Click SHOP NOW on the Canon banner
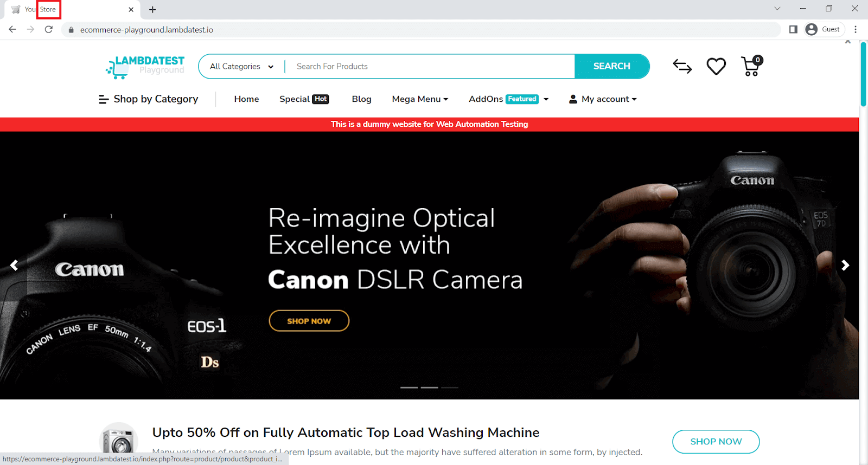Image resolution: width=868 pixels, height=465 pixels. click(x=309, y=321)
